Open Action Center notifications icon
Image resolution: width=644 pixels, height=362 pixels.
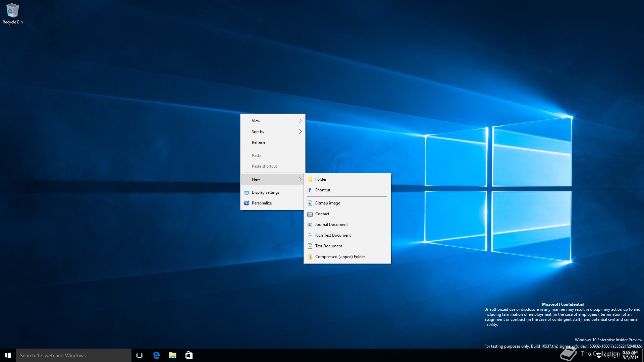click(615, 356)
